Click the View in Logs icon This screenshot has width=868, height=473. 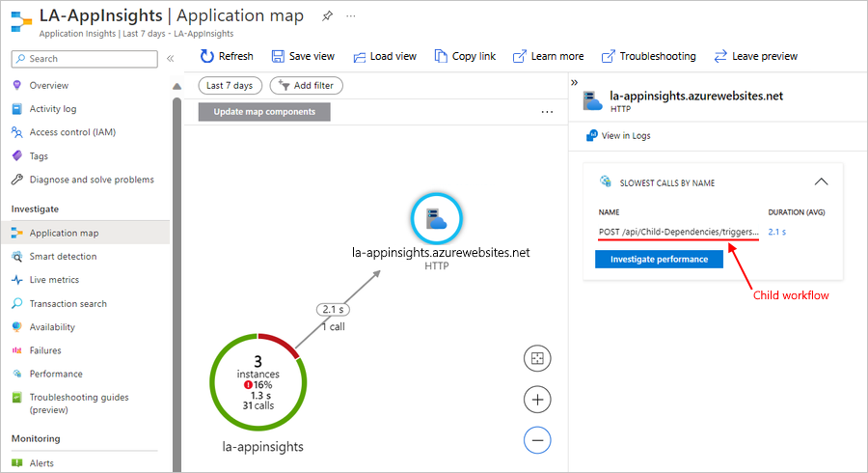click(592, 136)
